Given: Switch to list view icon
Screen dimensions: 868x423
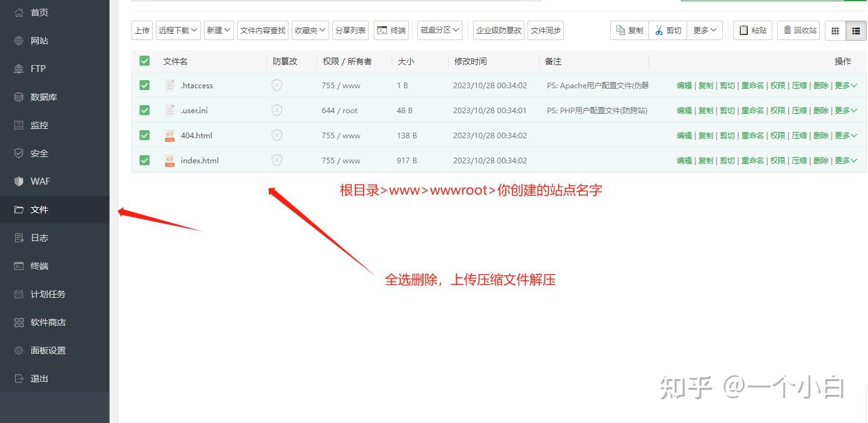Looking at the screenshot, I should 855,30.
